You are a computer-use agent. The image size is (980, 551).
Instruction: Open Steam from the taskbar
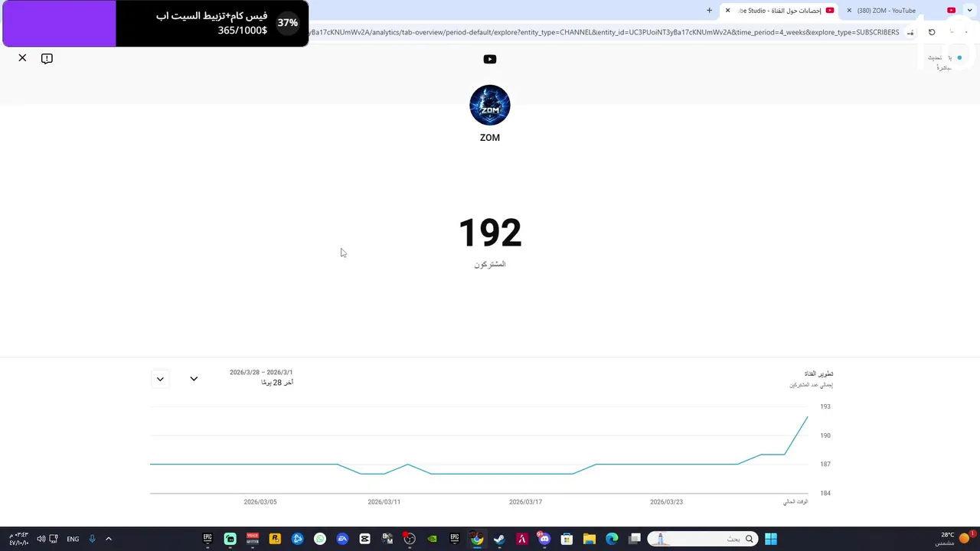499,539
